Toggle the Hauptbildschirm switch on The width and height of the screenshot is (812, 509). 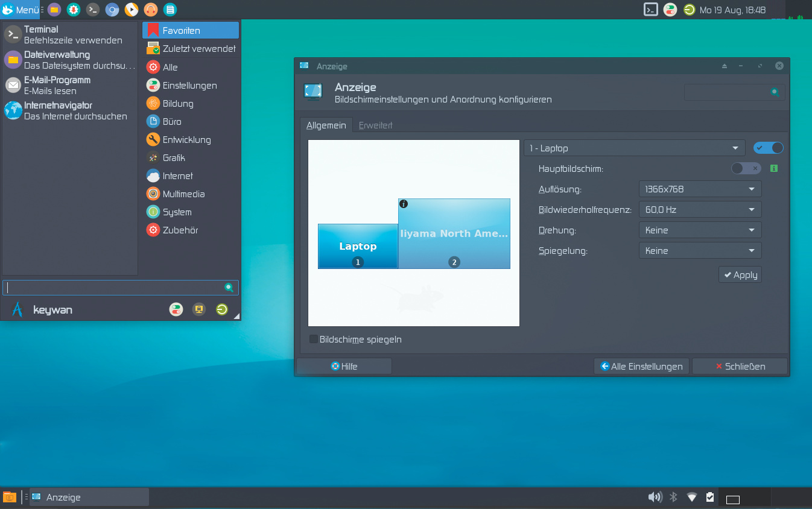746,168
